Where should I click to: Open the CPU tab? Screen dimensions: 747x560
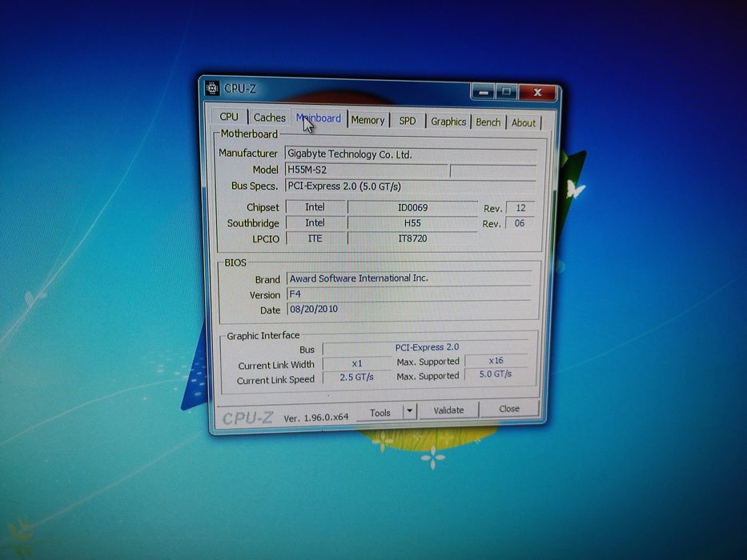click(x=229, y=117)
